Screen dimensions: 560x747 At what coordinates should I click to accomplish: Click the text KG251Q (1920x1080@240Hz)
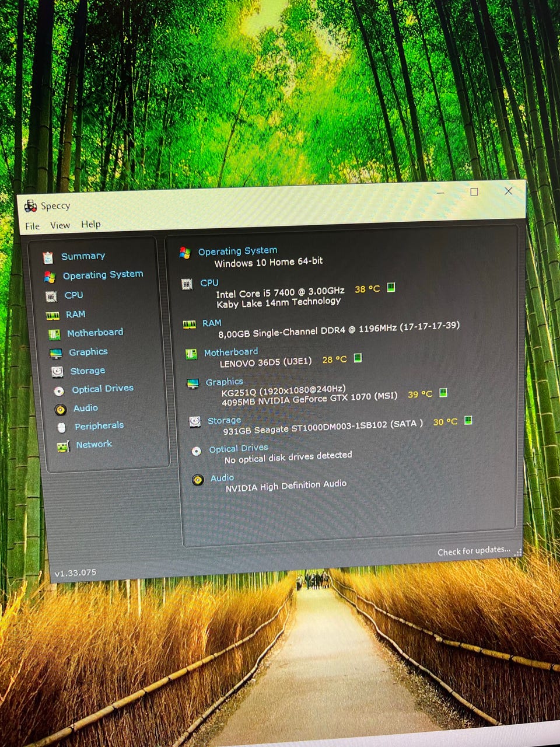pos(283,390)
